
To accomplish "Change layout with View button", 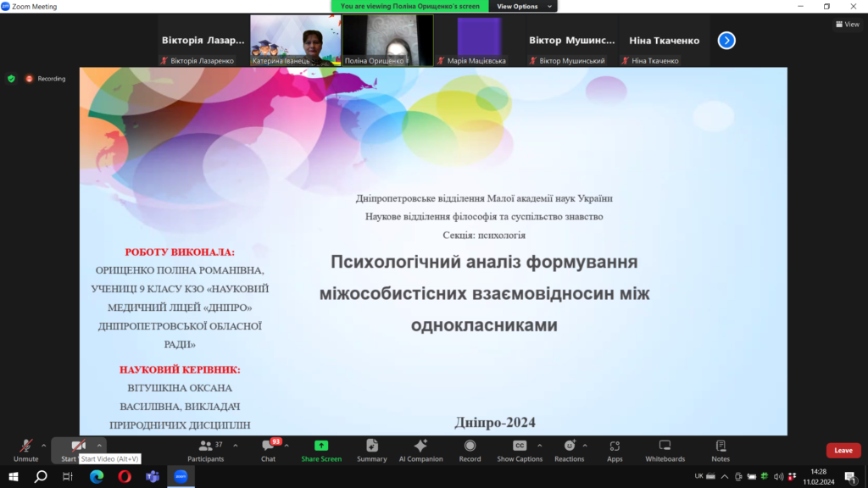I will [848, 25].
